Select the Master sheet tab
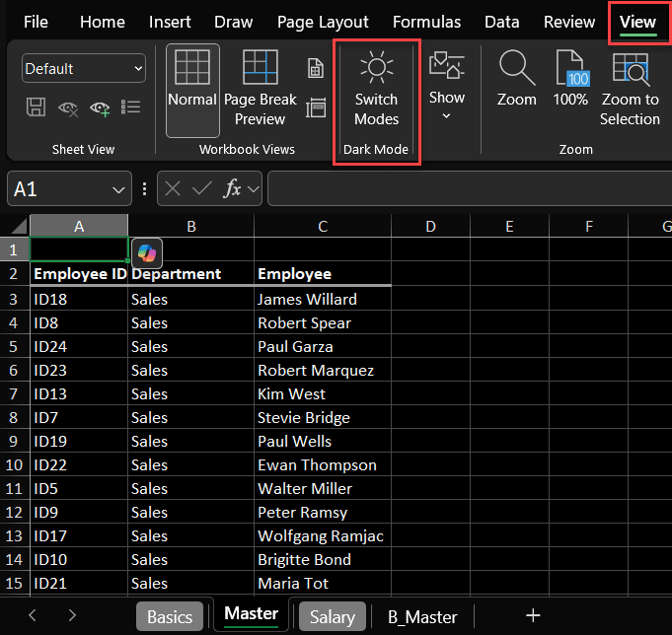 pos(252,614)
